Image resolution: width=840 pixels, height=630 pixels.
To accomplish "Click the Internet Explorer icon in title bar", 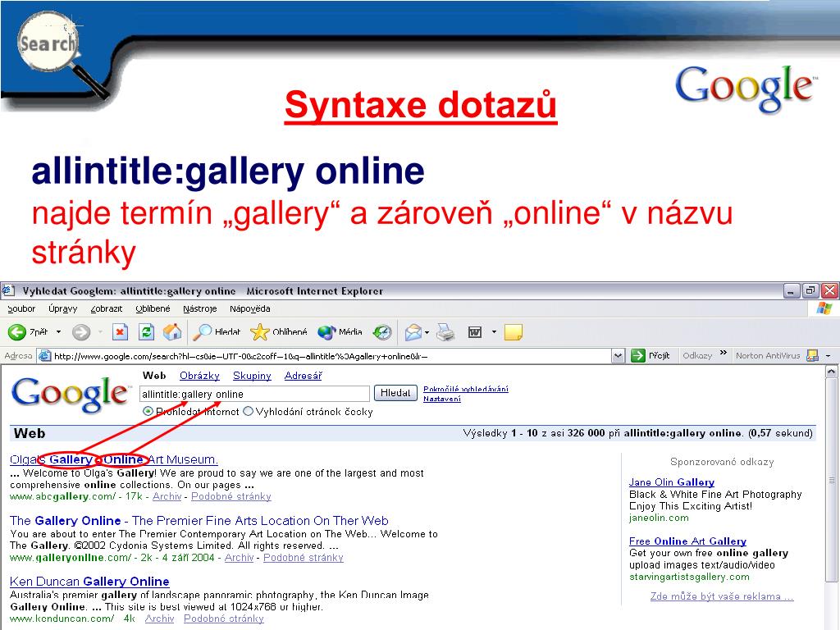I will click(8, 291).
